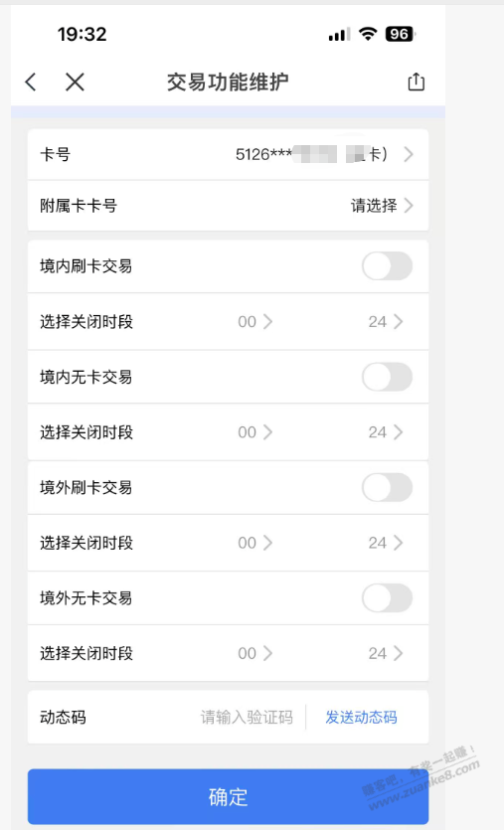504x830 pixels.
Task: Focus the 请输入验证码 input field
Action: point(247,718)
